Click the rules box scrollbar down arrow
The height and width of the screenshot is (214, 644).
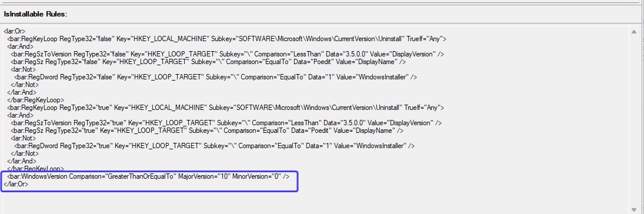coord(634,209)
